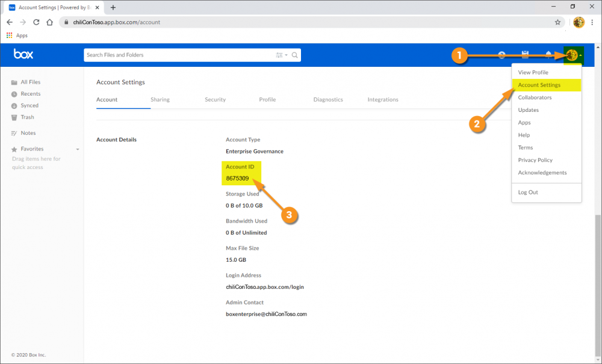This screenshot has width=602, height=364.
Task: Open the help question mark icon
Action: 501,55
